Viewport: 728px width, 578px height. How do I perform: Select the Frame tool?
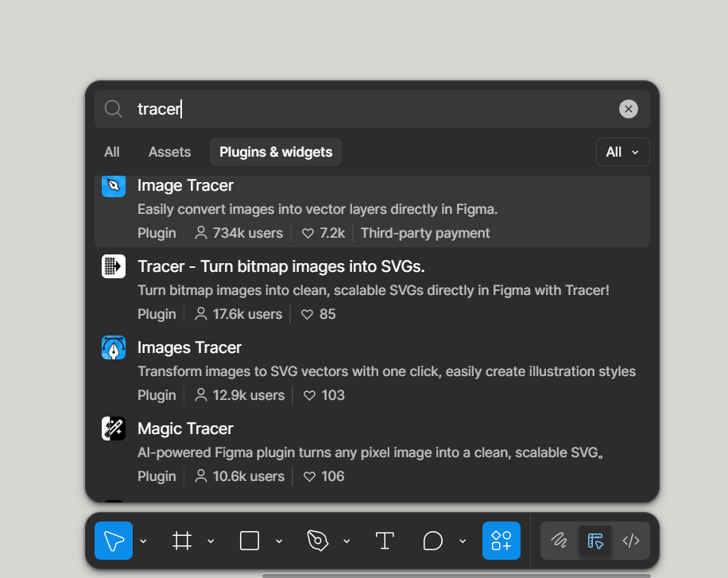coord(181,541)
